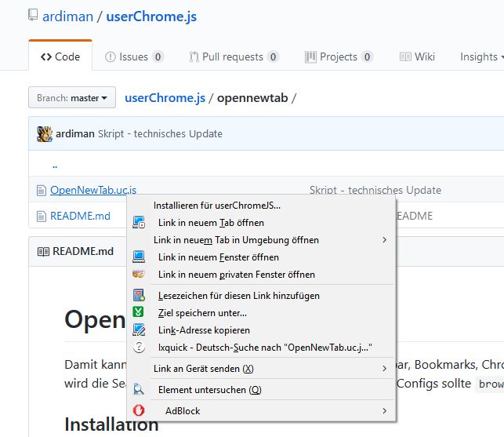Open the OpenNewTab.uc.js file link
Viewport: 504px width, 437px height.
click(x=93, y=190)
